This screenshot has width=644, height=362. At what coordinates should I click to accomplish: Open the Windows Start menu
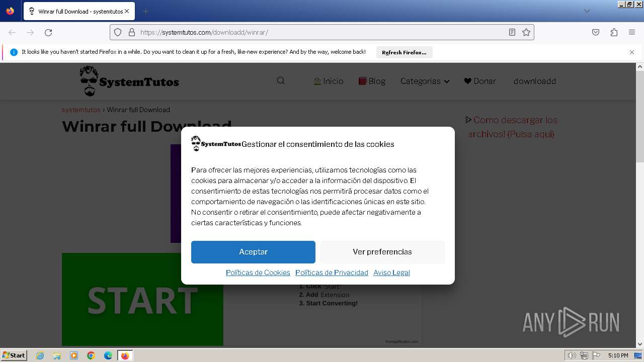(14, 355)
